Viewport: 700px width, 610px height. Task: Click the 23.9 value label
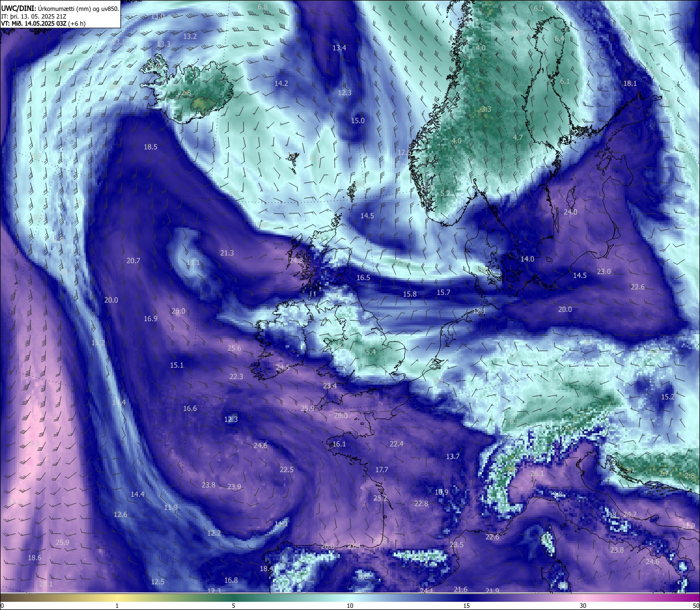click(234, 487)
